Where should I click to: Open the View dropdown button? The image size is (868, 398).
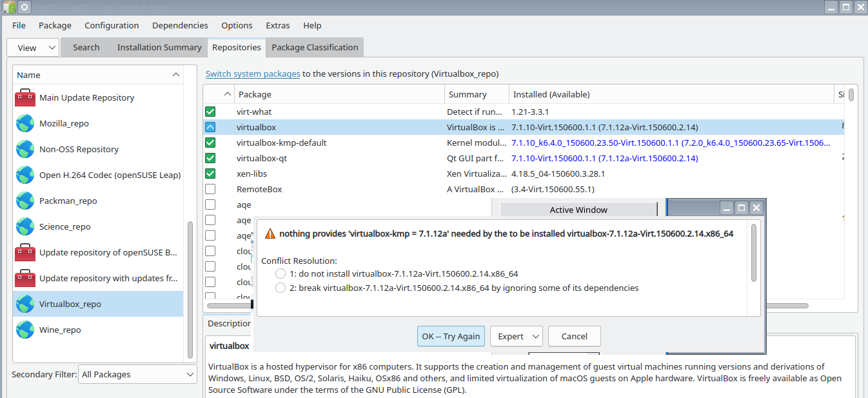tap(33, 48)
